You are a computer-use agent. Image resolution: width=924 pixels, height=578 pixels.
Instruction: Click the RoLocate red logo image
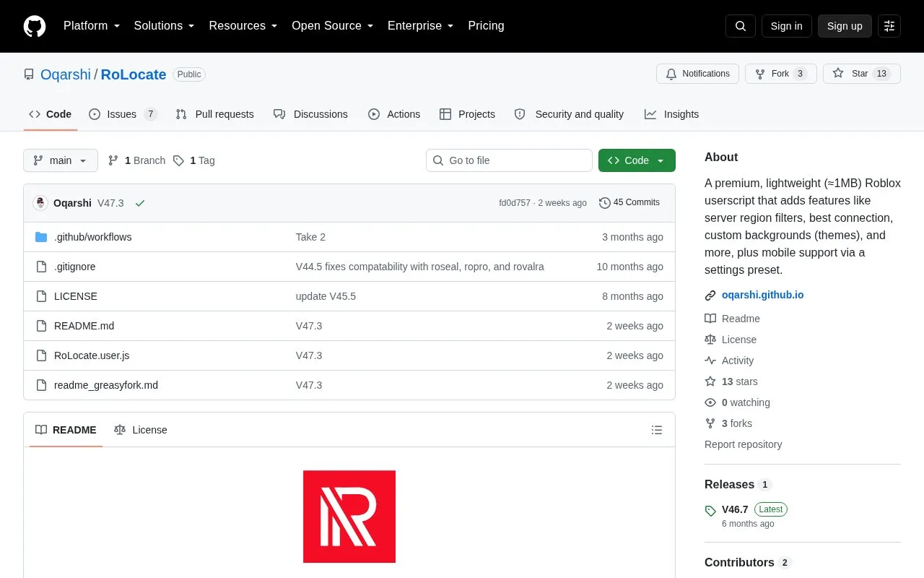[x=349, y=517]
